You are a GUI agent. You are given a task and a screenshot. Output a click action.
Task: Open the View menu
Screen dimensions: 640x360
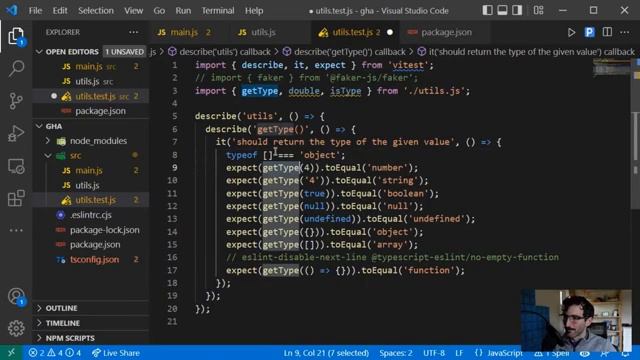pos(133,10)
